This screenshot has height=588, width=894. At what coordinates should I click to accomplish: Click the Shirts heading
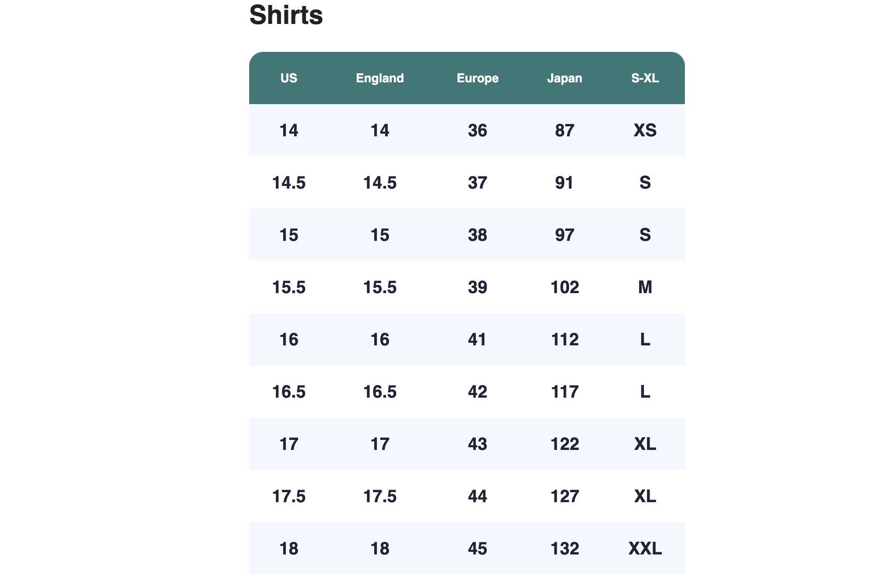click(286, 15)
